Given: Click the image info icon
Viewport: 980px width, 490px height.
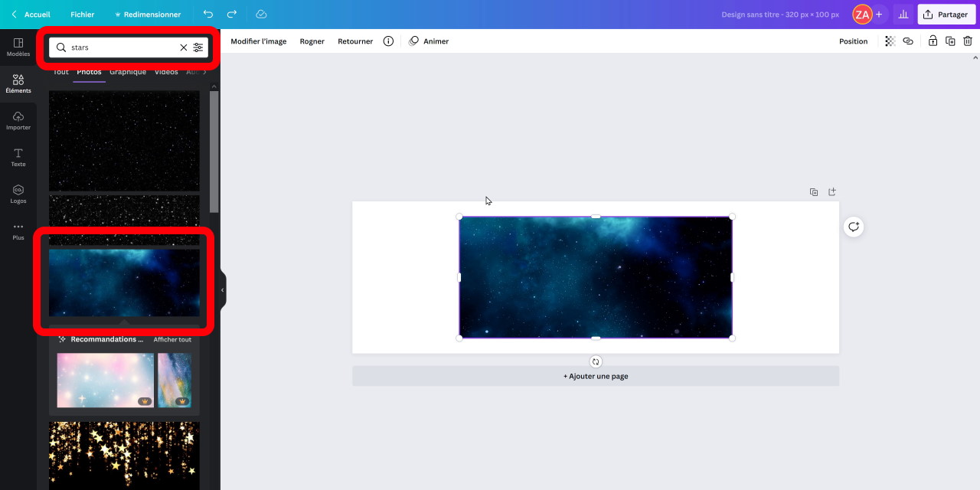Looking at the screenshot, I should point(388,41).
